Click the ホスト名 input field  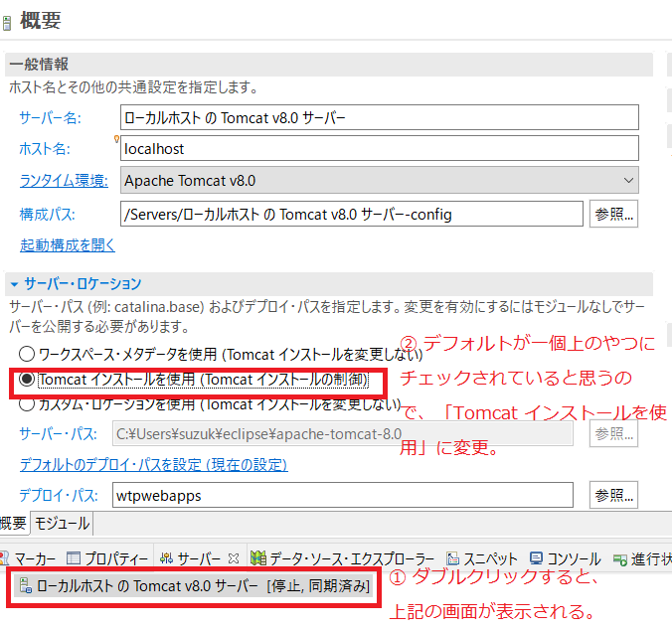pyautogui.click(x=380, y=148)
